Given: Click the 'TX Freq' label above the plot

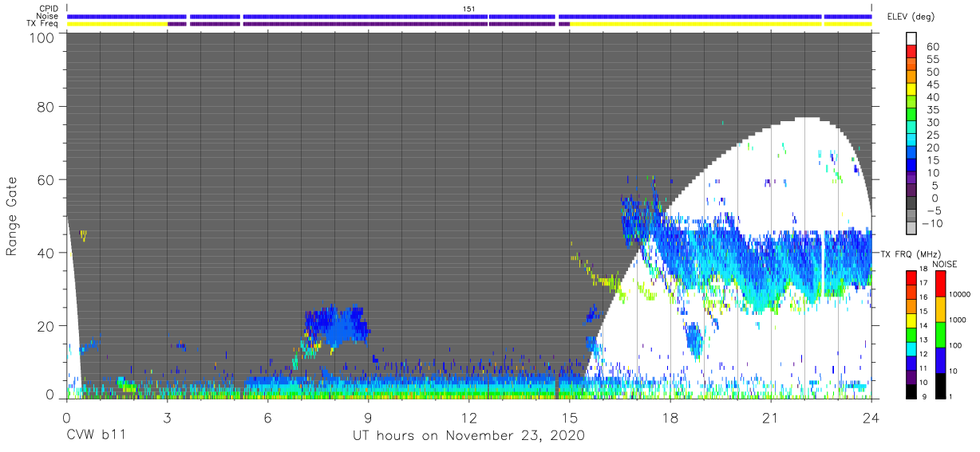Looking at the screenshot, I should (x=44, y=24).
